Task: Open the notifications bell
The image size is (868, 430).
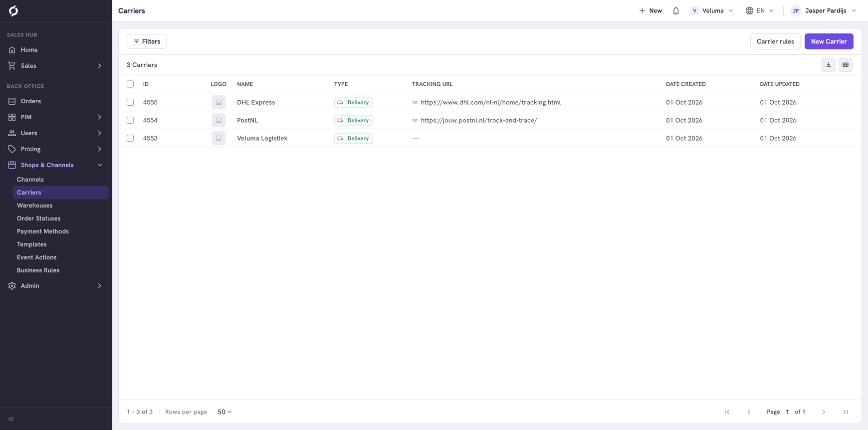Action: pos(676,11)
